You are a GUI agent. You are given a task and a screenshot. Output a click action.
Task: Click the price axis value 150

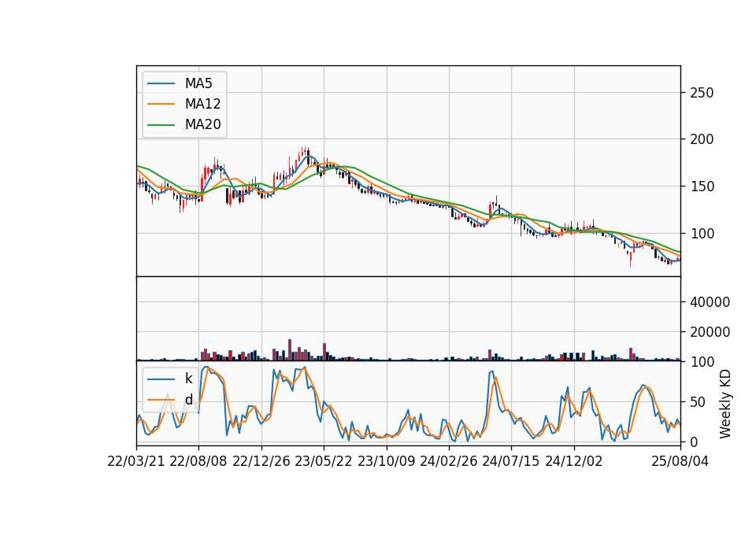click(x=702, y=187)
